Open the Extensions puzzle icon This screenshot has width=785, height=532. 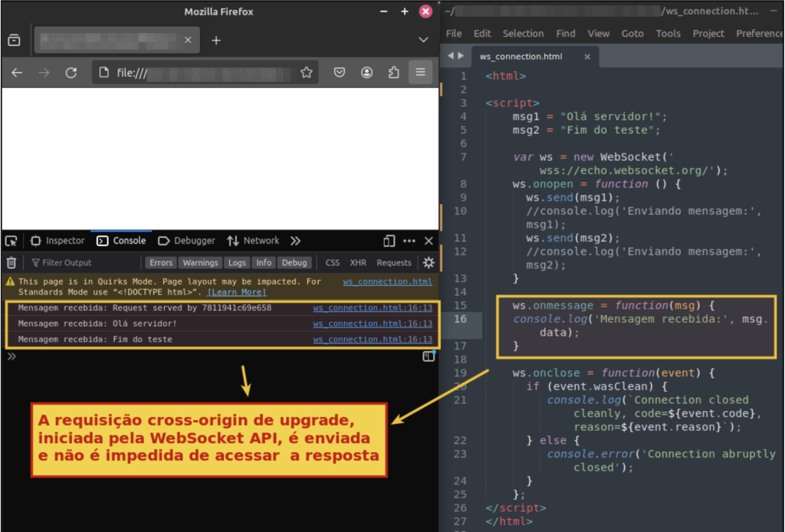tap(394, 73)
